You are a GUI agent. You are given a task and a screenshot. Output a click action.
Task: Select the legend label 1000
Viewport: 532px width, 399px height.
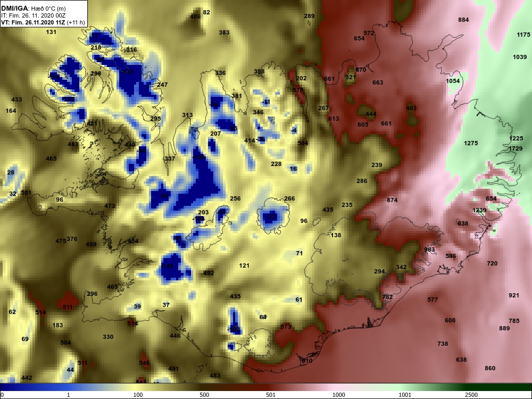[338, 395]
